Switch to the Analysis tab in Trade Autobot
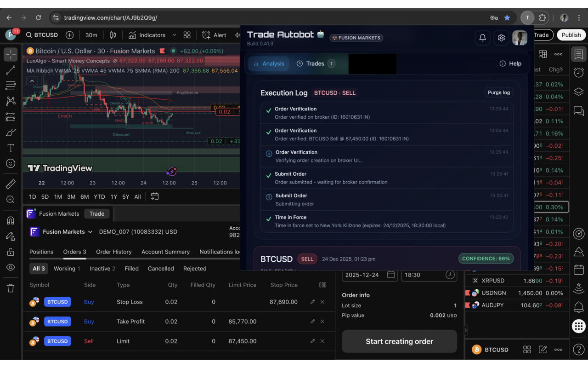 268,63
